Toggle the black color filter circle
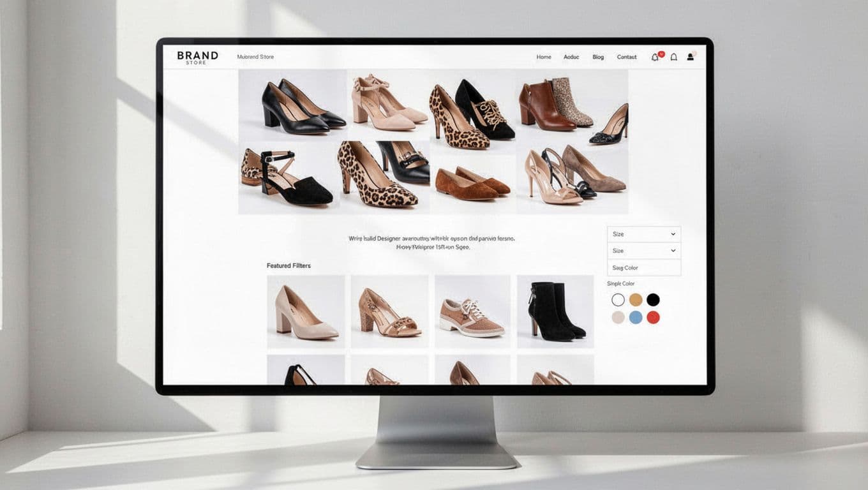Screen dimensions: 868x490 [652, 299]
